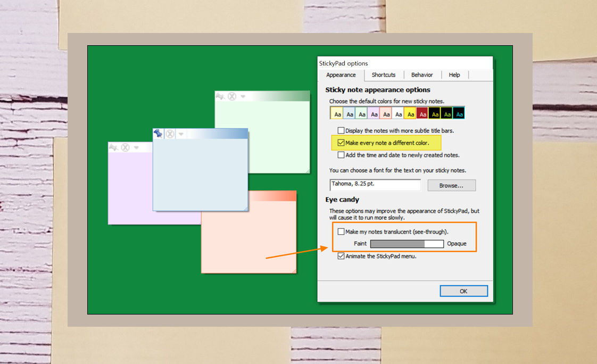597x364 pixels.
Task: Click the Tahoma font text field
Action: (376, 185)
